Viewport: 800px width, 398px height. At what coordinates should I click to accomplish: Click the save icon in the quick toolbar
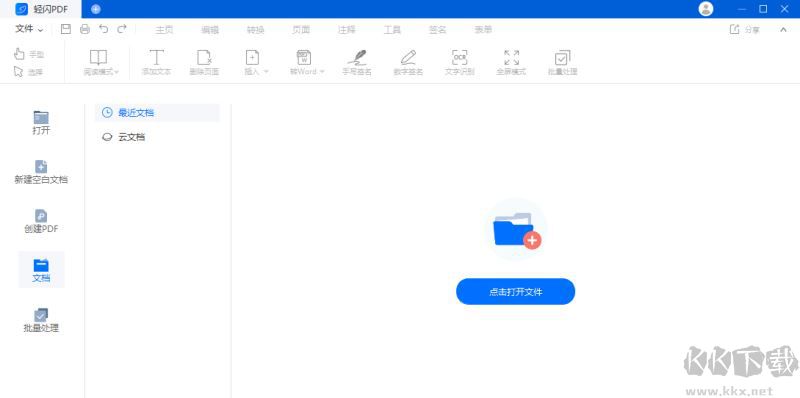pyautogui.click(x=66, y=29)
